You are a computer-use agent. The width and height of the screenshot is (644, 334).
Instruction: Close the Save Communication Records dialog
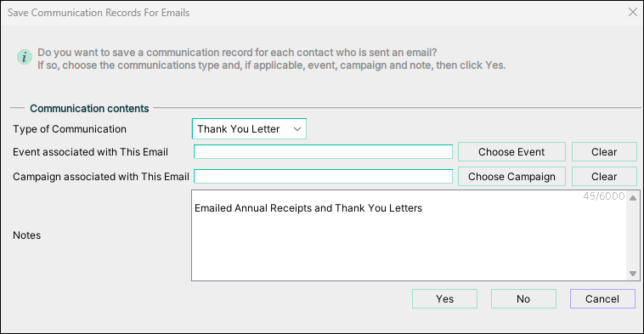tap(632, 13)
